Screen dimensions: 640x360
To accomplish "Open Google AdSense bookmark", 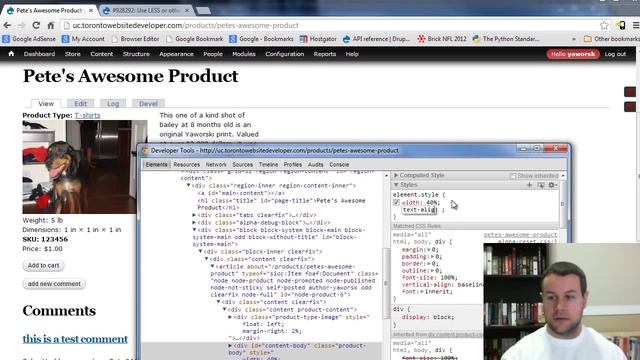I will coord(29,39).
